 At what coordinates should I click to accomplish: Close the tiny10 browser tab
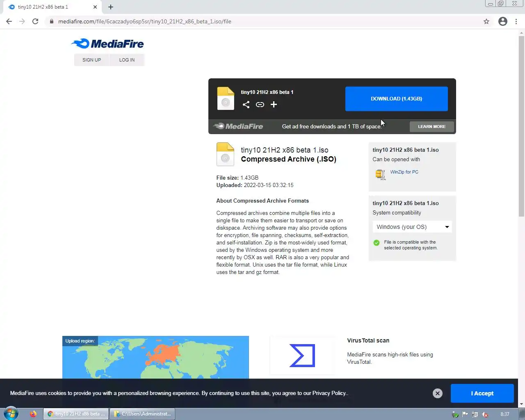pyautogui.click(x=95, y=7)
